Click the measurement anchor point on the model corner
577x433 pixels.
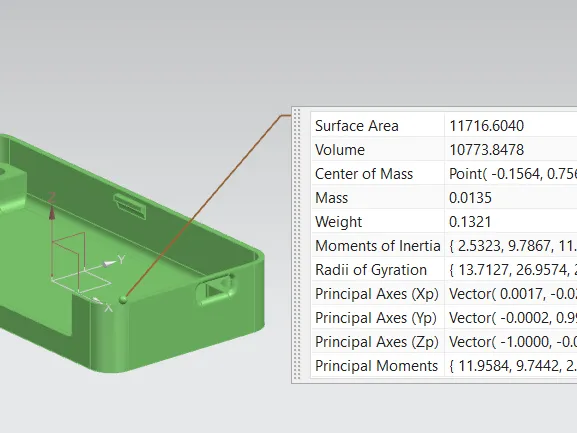pyautogui.click(x=123, y=300)
